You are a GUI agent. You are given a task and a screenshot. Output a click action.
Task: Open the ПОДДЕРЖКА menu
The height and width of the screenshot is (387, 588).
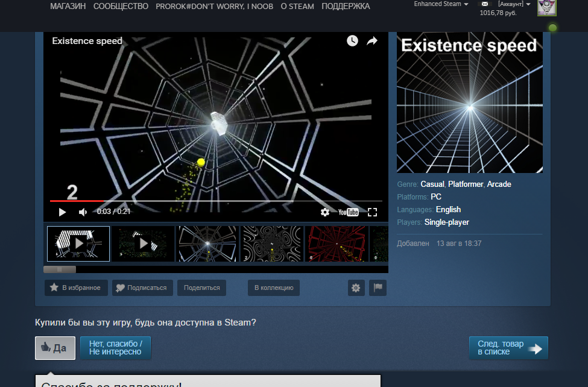(346, 7)
